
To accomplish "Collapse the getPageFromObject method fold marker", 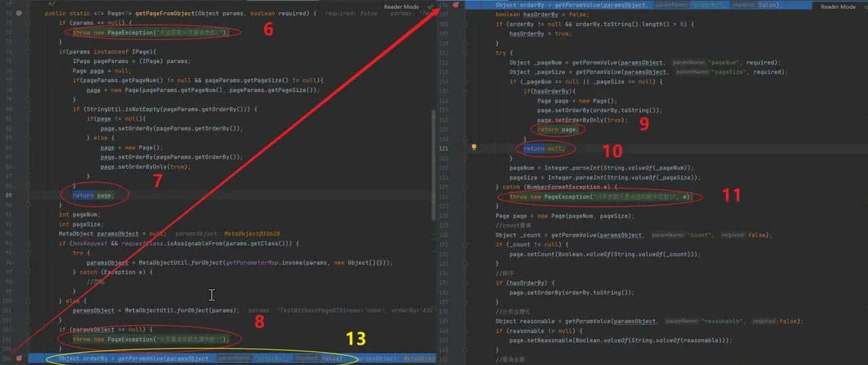I will tap(29, 13).
